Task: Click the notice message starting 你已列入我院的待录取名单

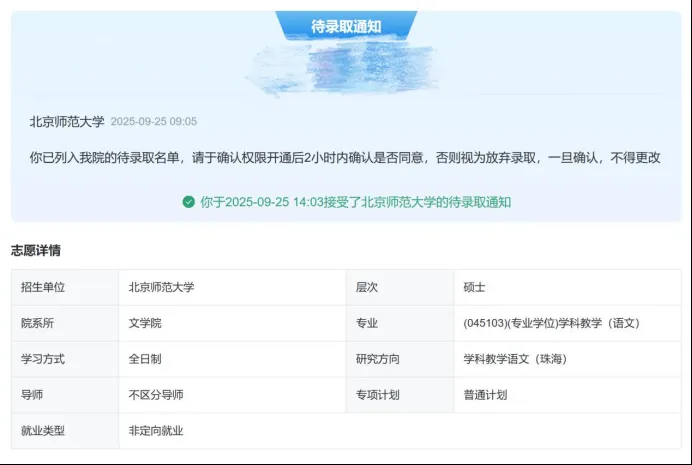Action: (x=345, y=158)
